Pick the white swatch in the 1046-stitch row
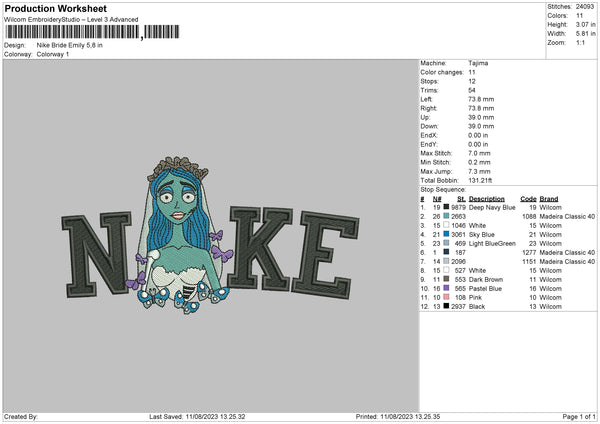 point(446,225)
